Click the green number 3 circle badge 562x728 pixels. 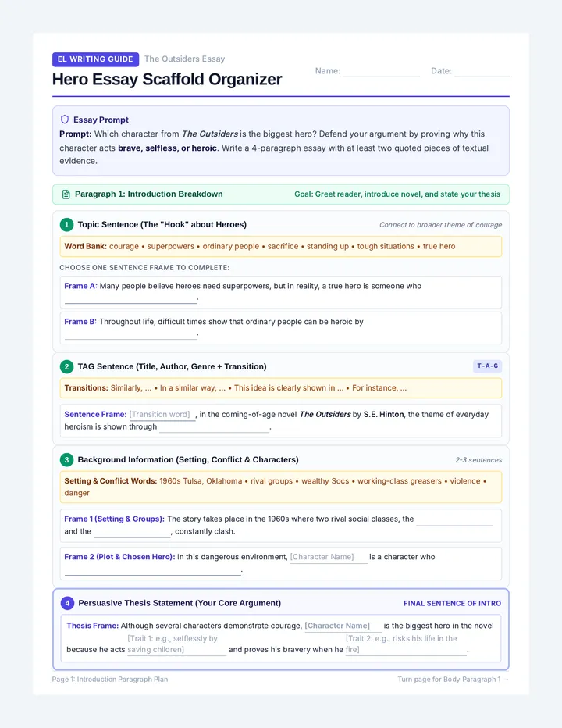tap(66, 459)
